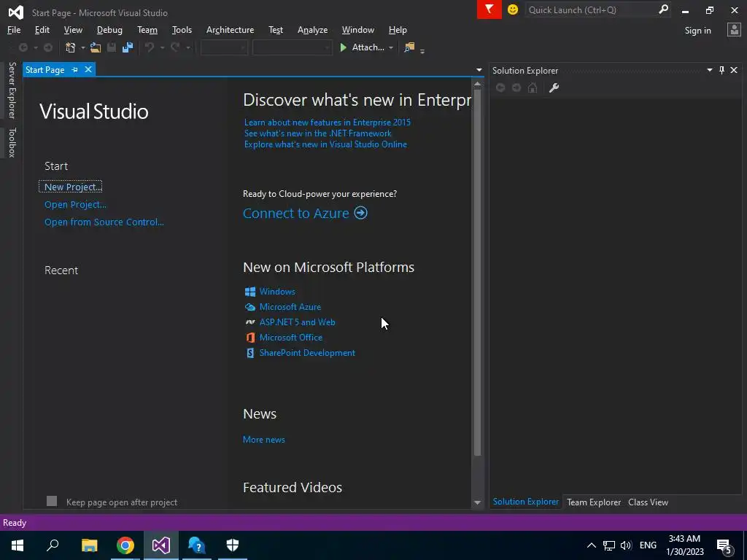Show hidden system tray icons chevron

point(591,545)
